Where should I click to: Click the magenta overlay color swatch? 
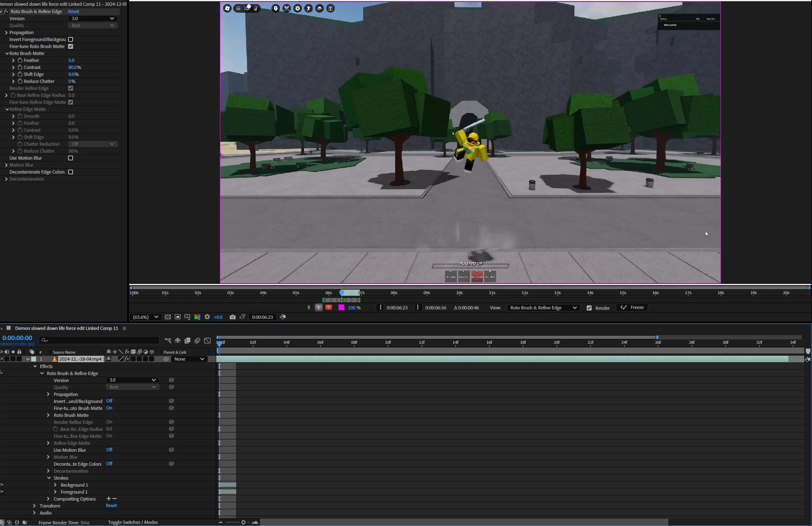pyautogui.click(x=341, y=307)
